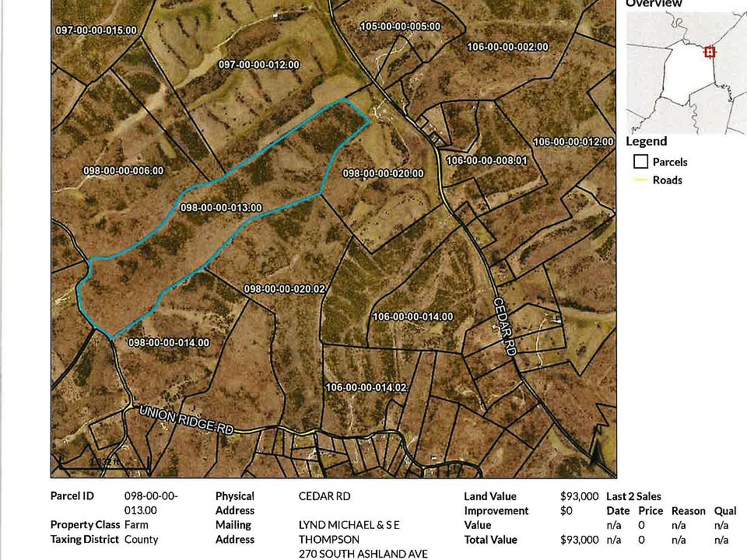747x560 pixels.
Task: Select parcel label 106-00-00-014.02
Action: coord(366,387)
